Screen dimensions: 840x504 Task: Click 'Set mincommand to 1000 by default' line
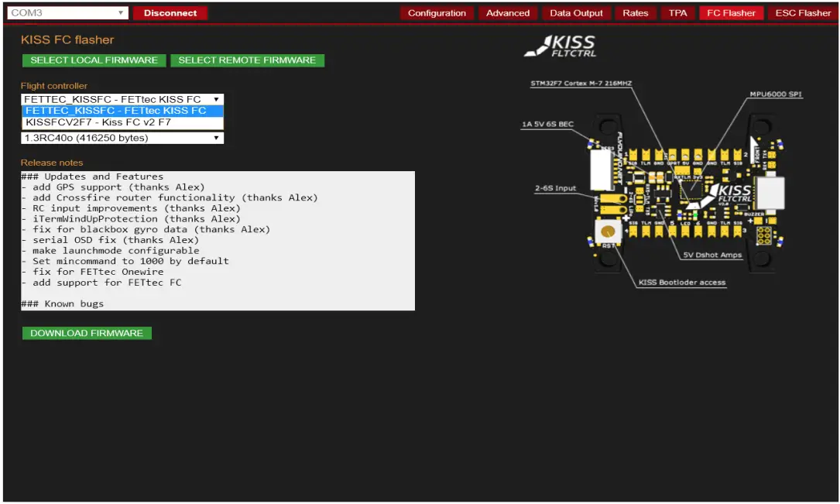click(x=125, y=261)
